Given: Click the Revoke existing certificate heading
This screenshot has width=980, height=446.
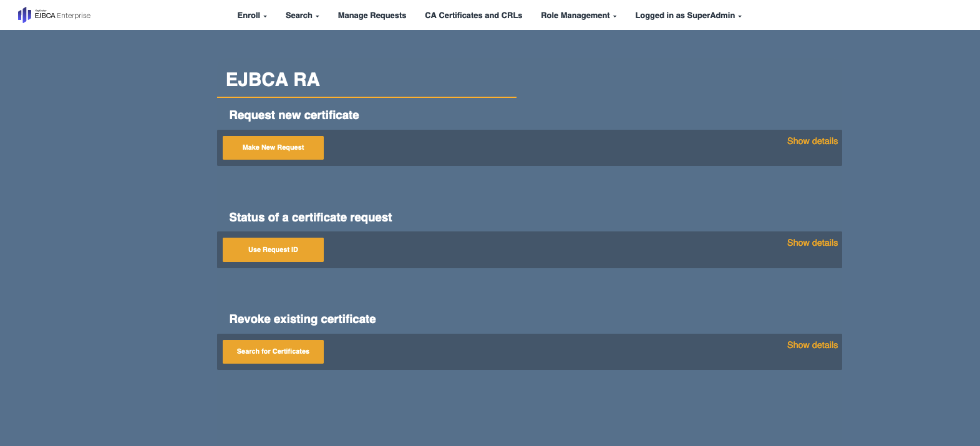Looking at the screenshot, I should coord(303,319).
